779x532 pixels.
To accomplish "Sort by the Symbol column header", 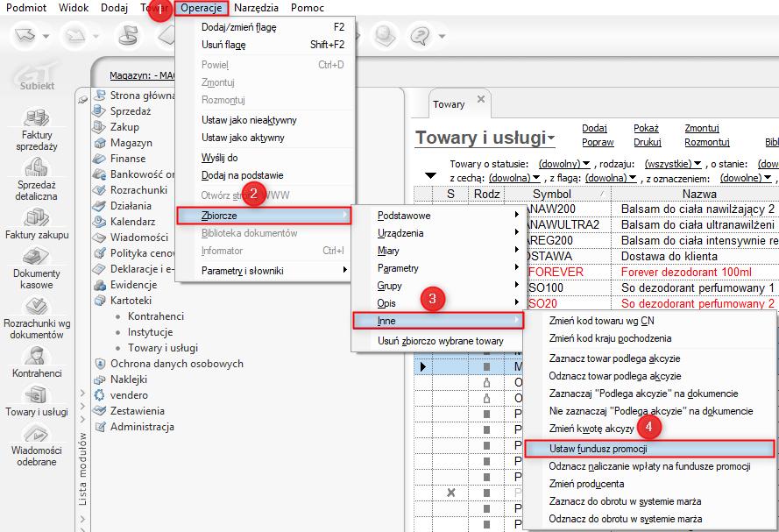I will pos(551,194).
